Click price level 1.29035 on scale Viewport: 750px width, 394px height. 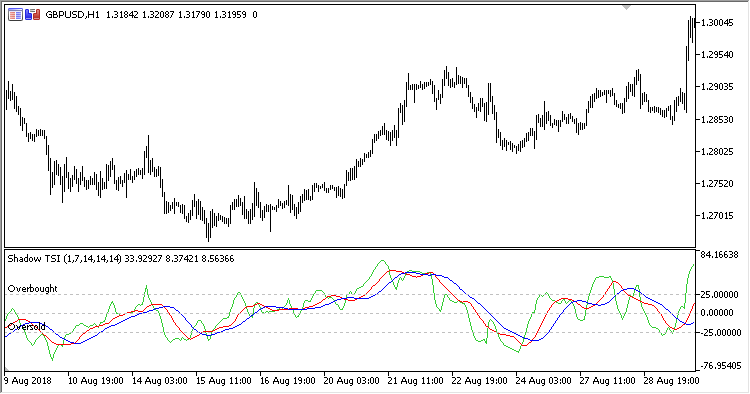717,87
